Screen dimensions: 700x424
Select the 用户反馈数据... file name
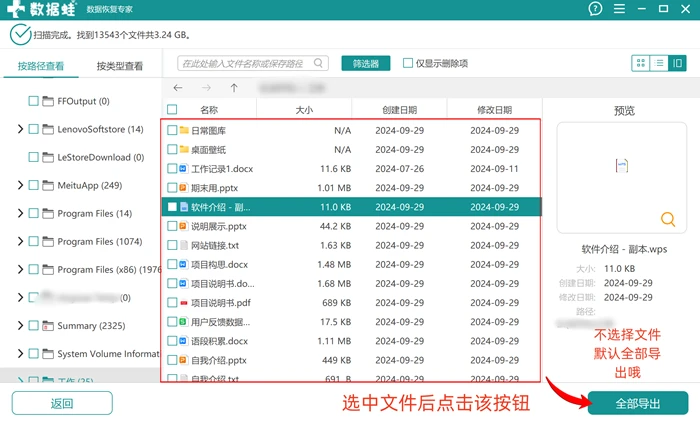point(221,322)
